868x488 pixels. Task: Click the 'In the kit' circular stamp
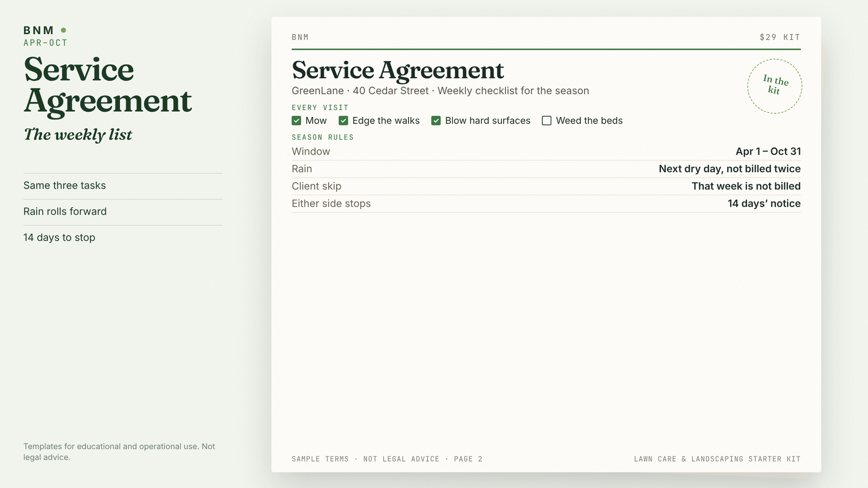[774, 86]
